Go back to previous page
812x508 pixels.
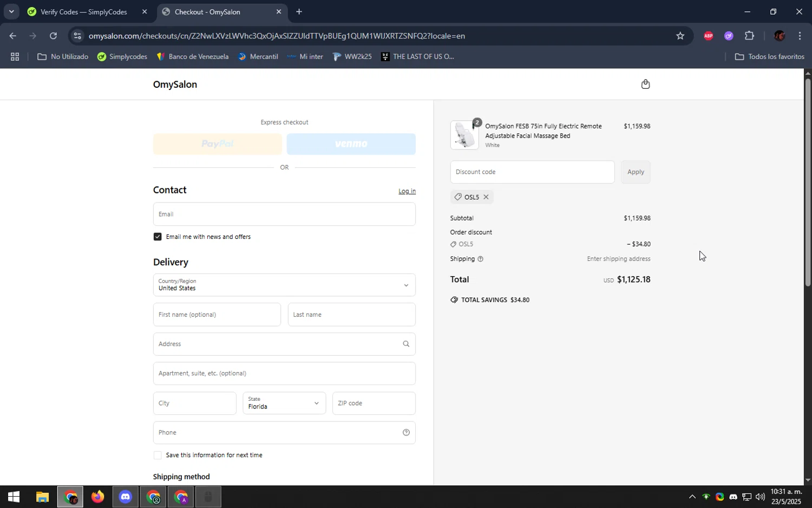(12, 36)
